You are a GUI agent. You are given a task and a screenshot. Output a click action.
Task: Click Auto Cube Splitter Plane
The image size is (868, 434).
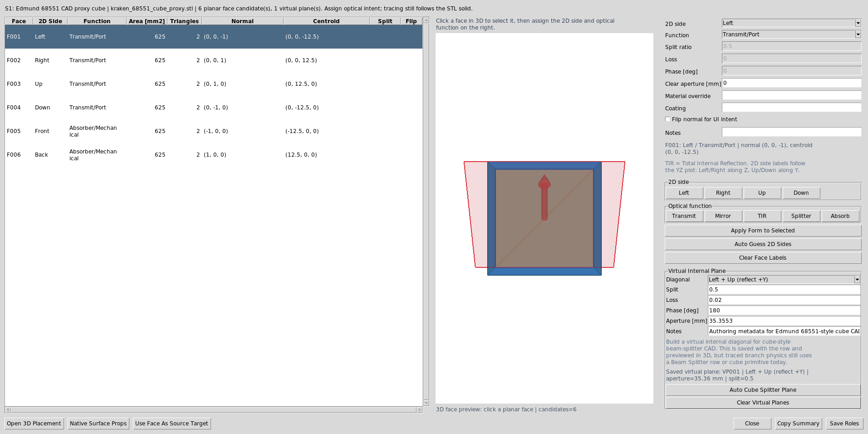(x=763, y=390)
